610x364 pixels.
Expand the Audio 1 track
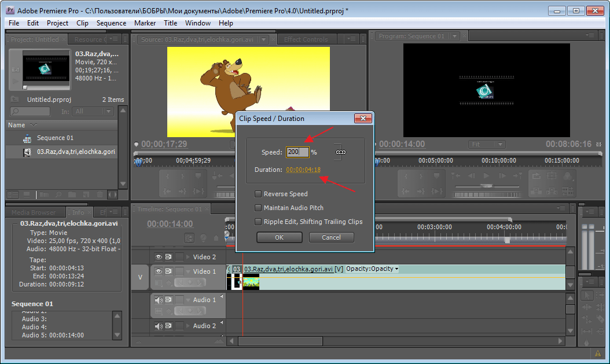pyautogui.click(x=188, y=300)
